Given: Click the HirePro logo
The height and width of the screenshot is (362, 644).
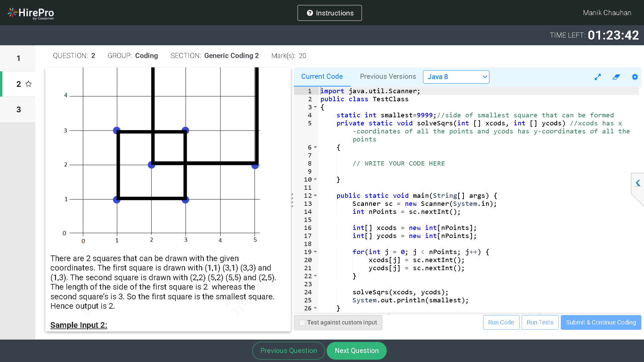Looking at the screenshot, I should point(31,13).
